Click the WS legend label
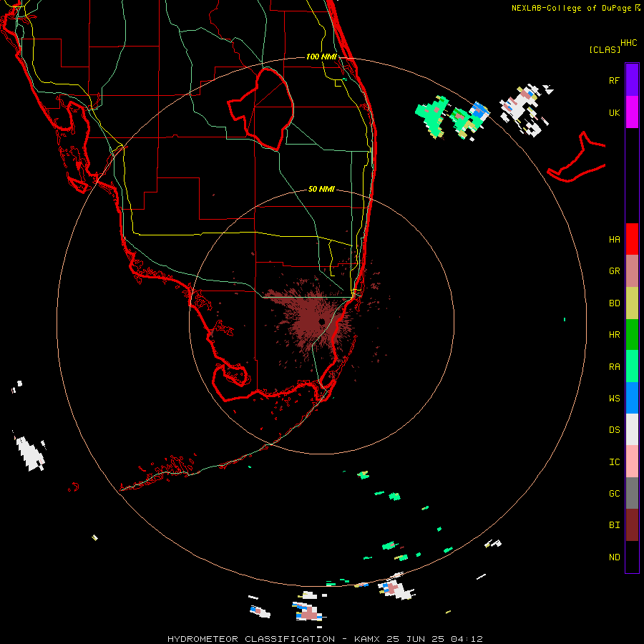Image resolution: width=644 pixels, height=644 pixels. click(x=614, y=398)
